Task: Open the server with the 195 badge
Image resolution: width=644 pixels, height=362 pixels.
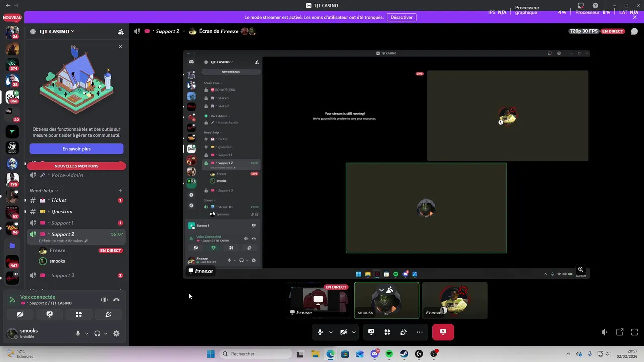Action: click(12, 179)
